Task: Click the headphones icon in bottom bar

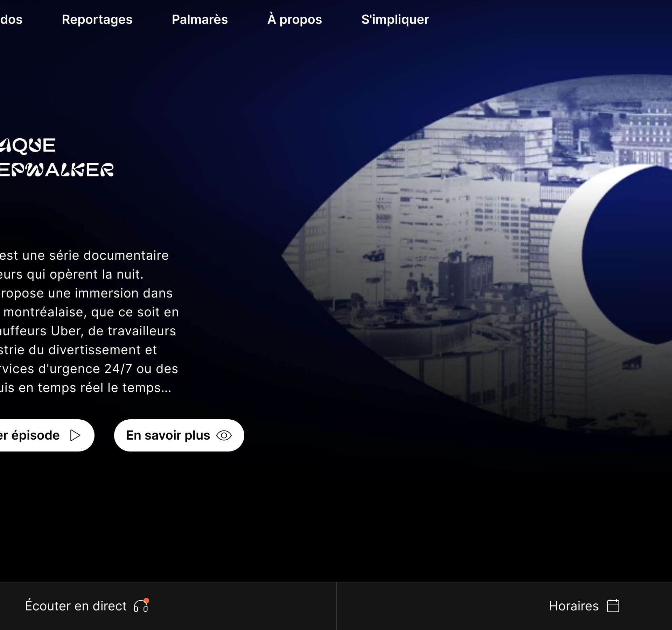Action: 140,606
